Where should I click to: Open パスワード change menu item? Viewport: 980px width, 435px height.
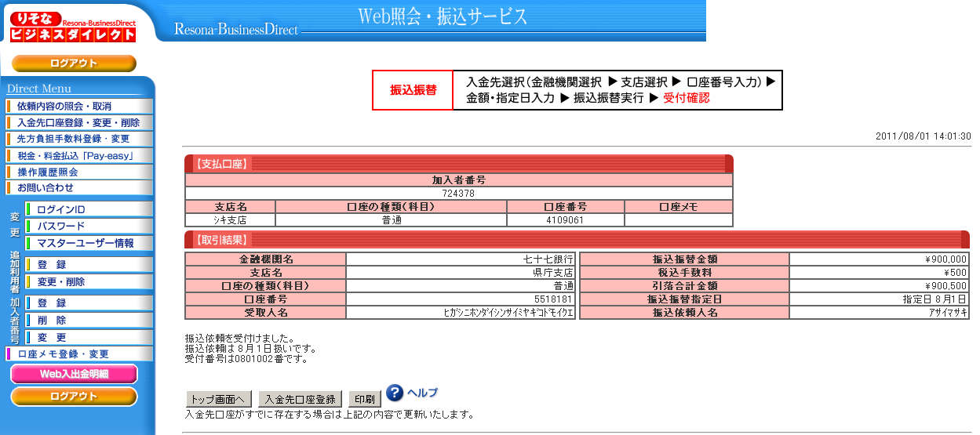(x=89, y=226)
